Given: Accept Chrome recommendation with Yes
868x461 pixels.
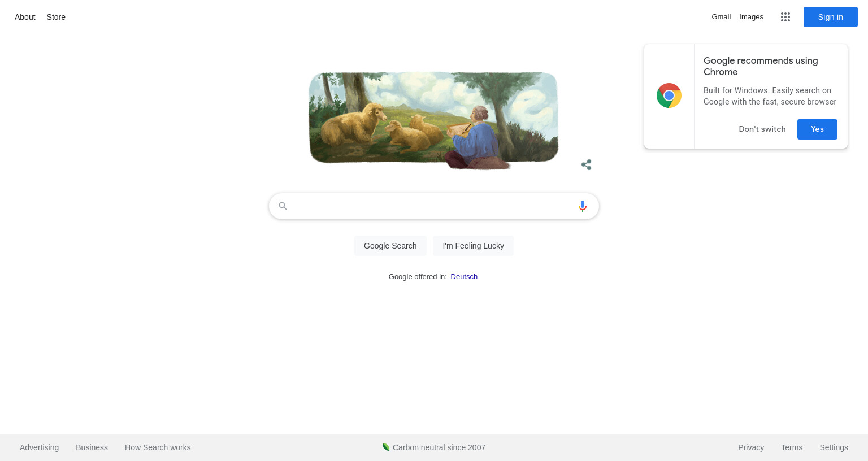Looking at the screenshot, I should pyautogui.click(x=817, y=129).
